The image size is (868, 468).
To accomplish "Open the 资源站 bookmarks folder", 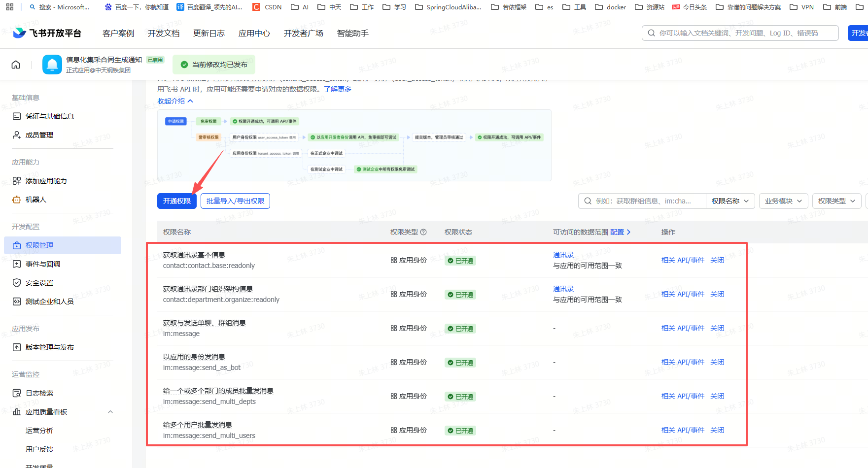I will (650, 7).
